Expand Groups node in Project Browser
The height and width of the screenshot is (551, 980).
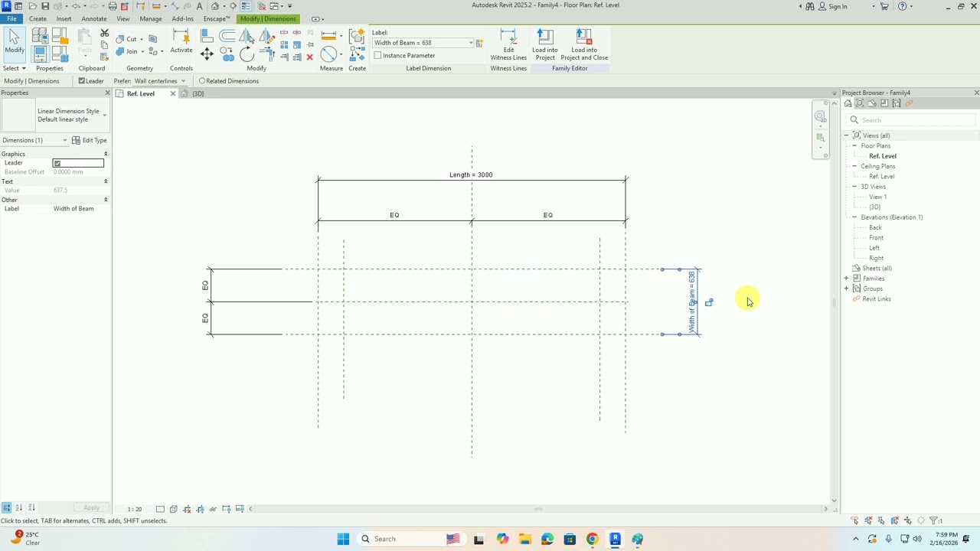click(847, 289)
